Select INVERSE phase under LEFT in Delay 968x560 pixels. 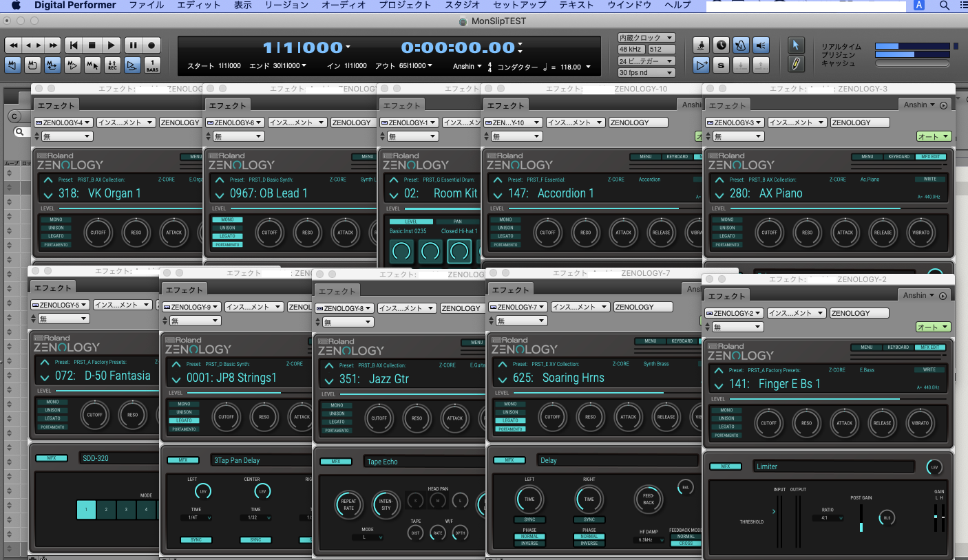pyautogui.click(x=531, y=543)
